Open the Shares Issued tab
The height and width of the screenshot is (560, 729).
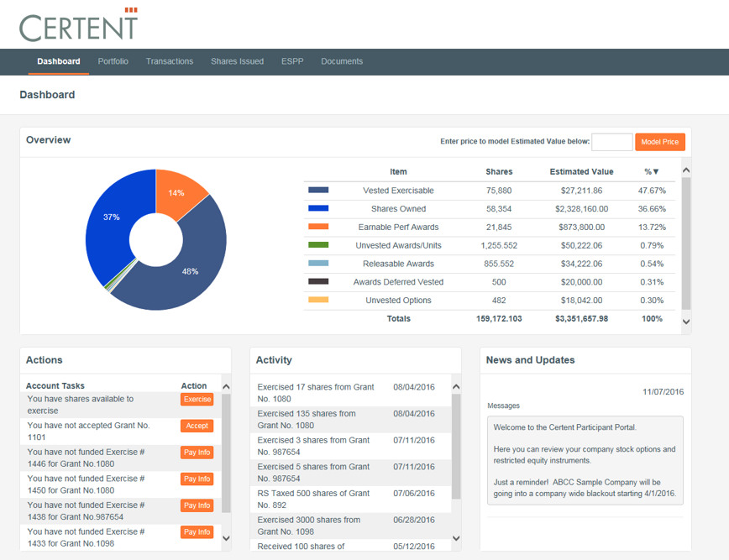point(237,61)
